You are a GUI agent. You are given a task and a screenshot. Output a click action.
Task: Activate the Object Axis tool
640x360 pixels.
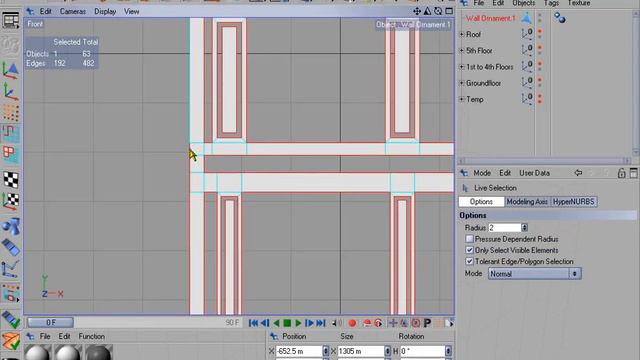10,91
